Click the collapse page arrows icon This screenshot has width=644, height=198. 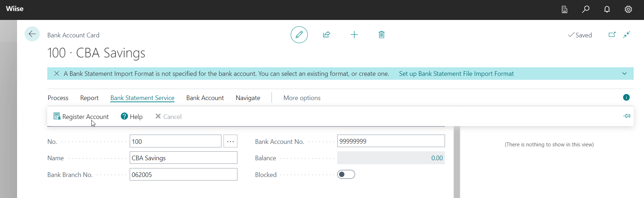[627, 35]
